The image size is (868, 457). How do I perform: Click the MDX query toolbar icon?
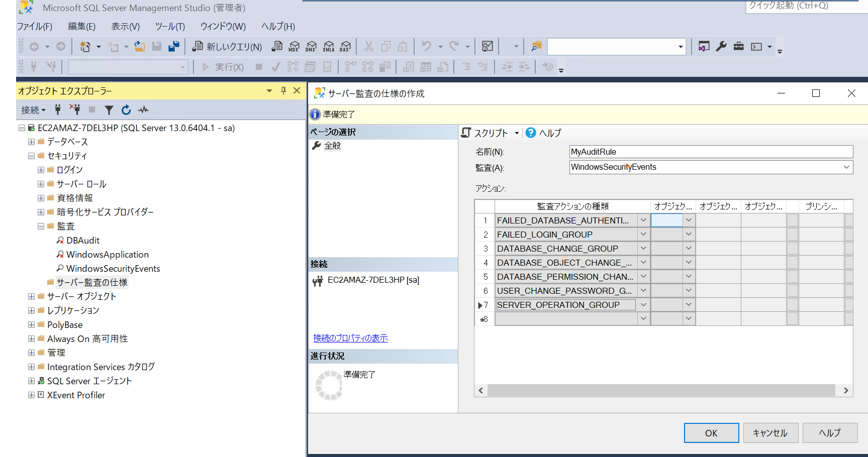(294, 47)
